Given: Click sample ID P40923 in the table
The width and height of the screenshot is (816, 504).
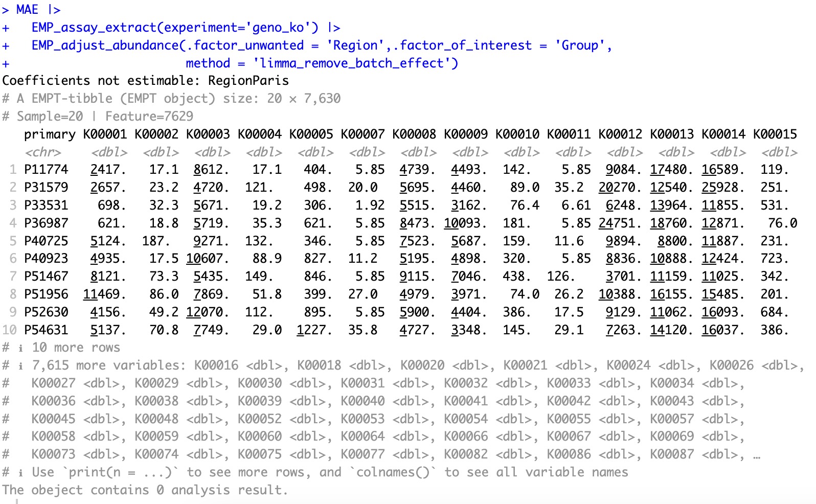Looking at the screenshot, I should click(x=46, y=259).
